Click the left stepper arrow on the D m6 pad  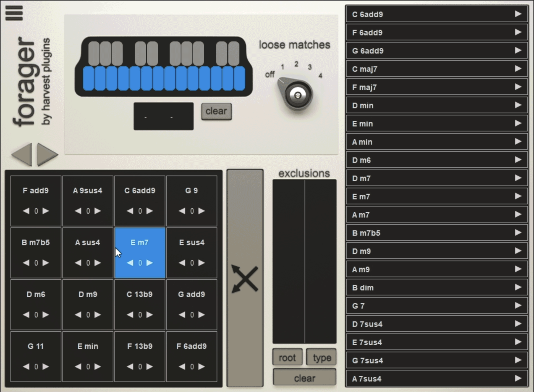[27, 315]
